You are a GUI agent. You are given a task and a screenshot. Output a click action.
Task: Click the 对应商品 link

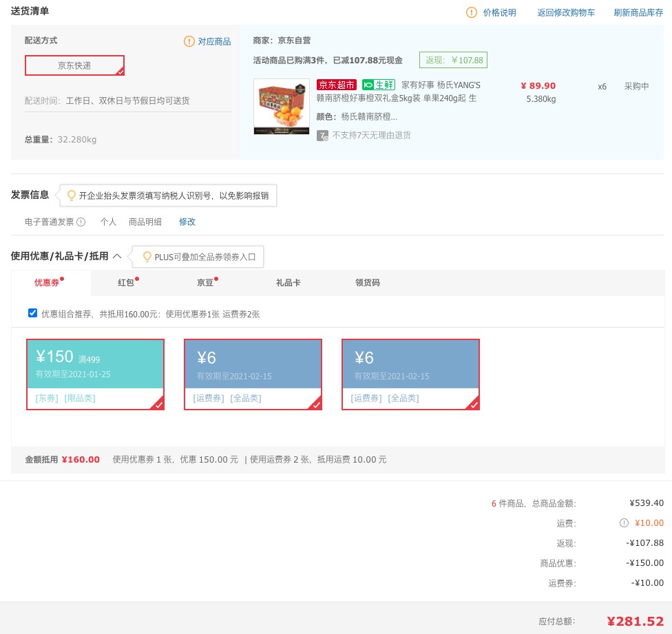[x=214, y=41]
